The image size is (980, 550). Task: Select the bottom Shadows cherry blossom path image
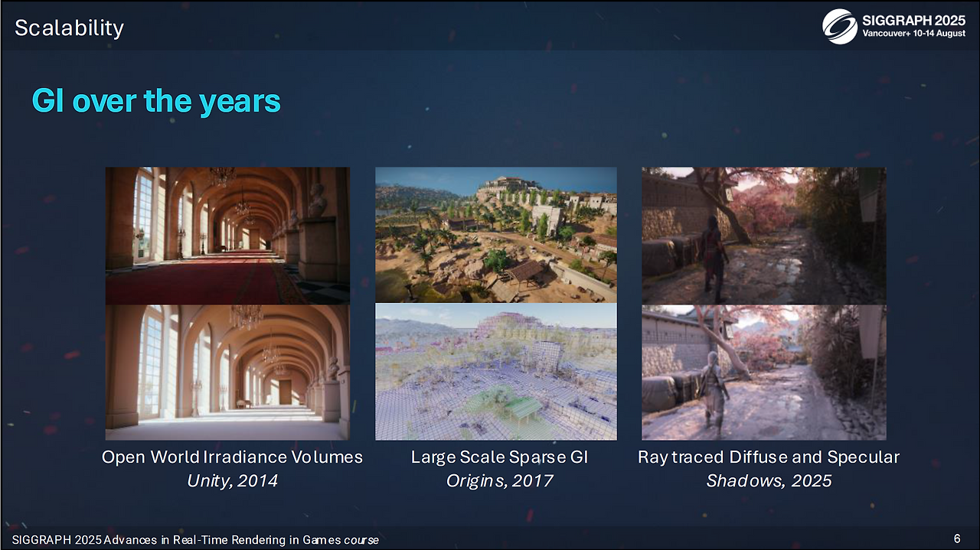(763, 372)
